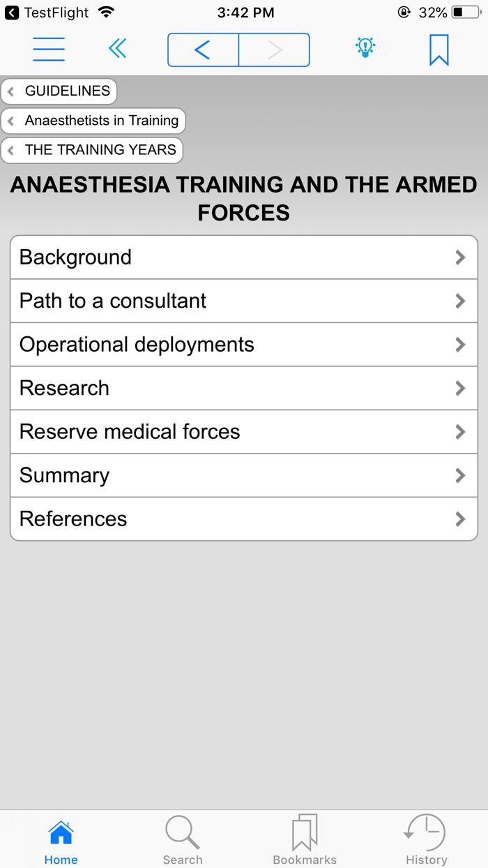
Task: Open the Search tab
Action: click(183, 840)
